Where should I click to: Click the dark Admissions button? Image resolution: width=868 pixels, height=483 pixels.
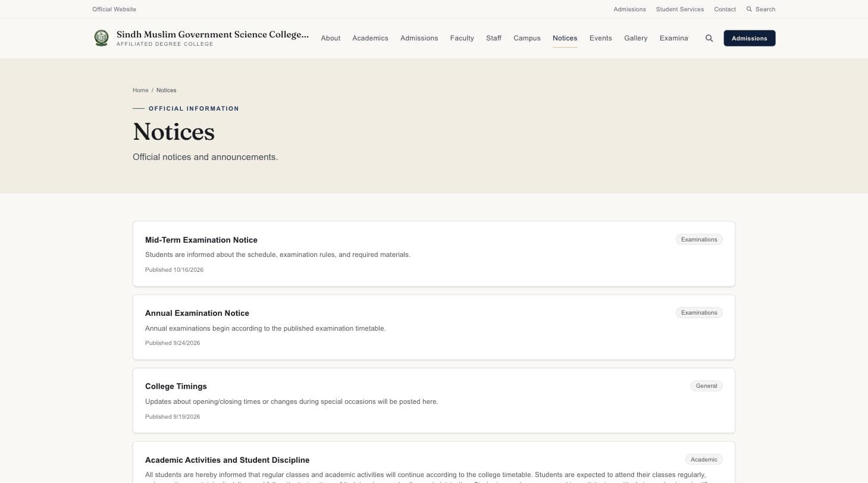coord(750,38)
